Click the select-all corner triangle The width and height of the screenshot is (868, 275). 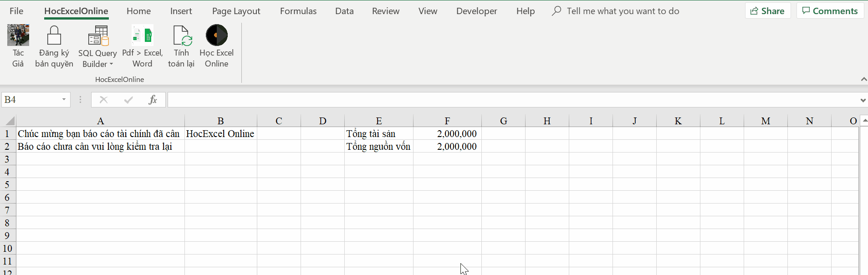coord(10,121)
